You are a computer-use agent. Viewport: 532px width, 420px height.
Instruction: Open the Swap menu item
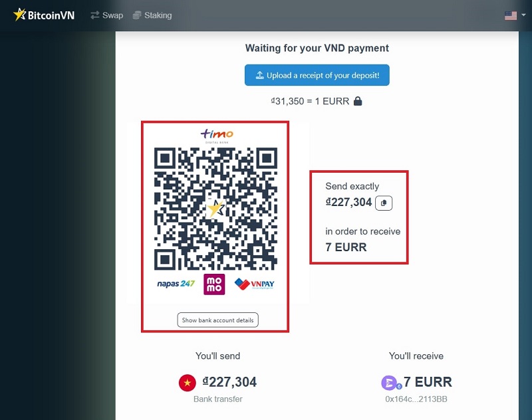106,15
